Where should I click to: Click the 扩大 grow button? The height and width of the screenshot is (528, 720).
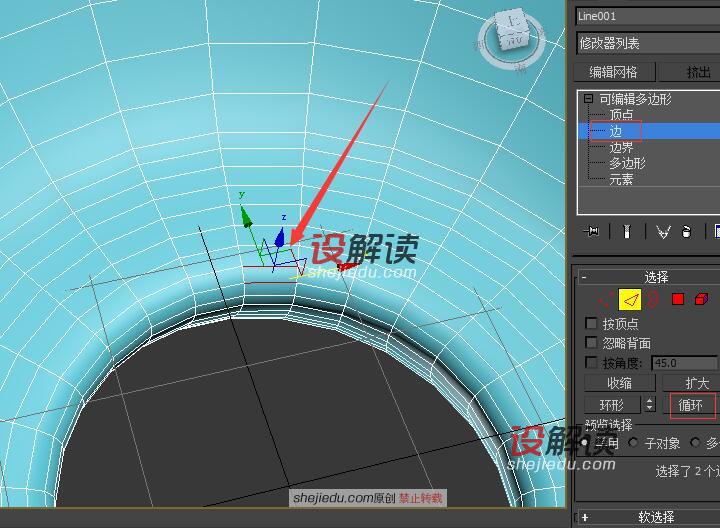[x=691, y=383]
